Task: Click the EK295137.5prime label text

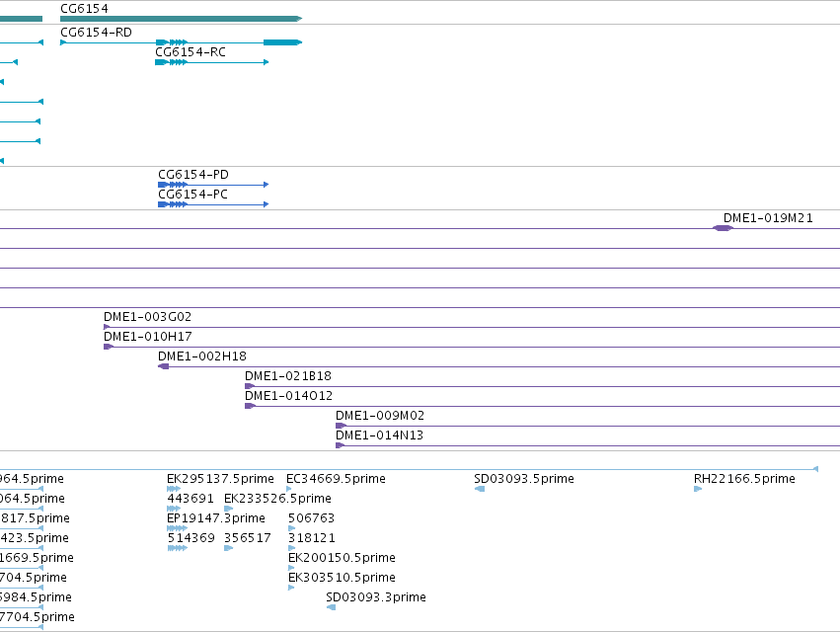Action: (x=220, y=479)
